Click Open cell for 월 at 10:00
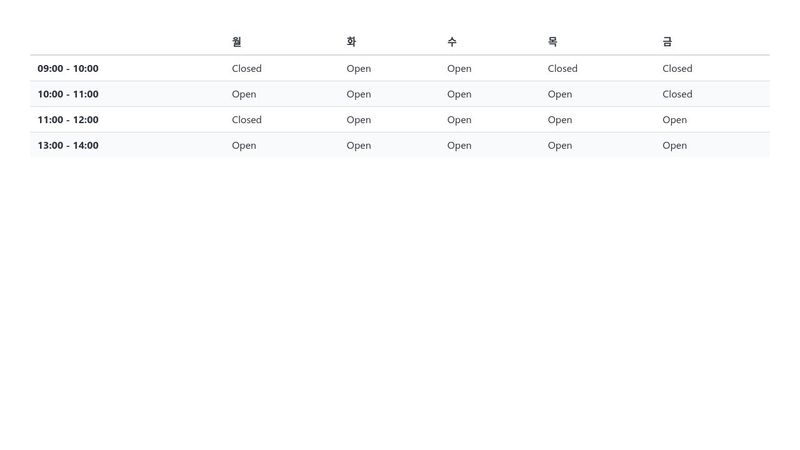The height and width of the screenshot is (450, 800). 244,94
